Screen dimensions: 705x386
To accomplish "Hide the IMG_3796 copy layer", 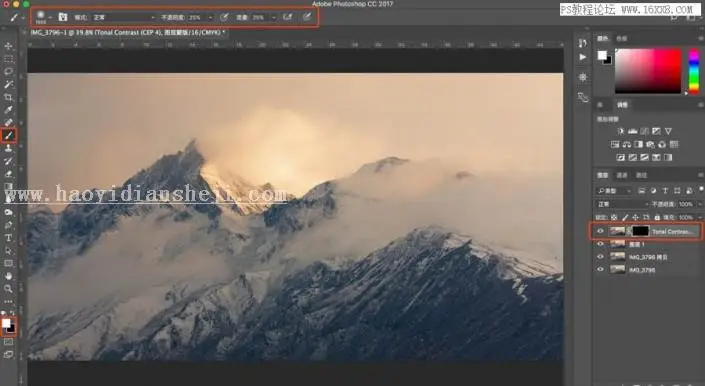I will coord(600,257).
